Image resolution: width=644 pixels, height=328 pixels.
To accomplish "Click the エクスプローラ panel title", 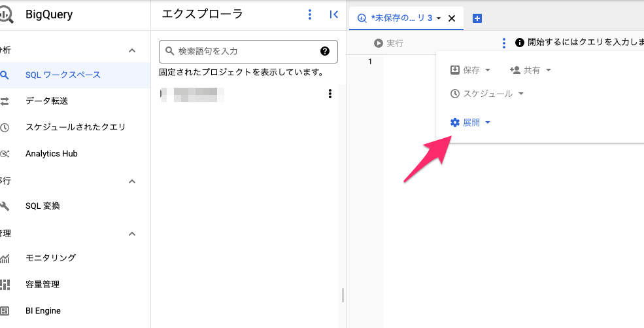I will (x=203, y=14).
